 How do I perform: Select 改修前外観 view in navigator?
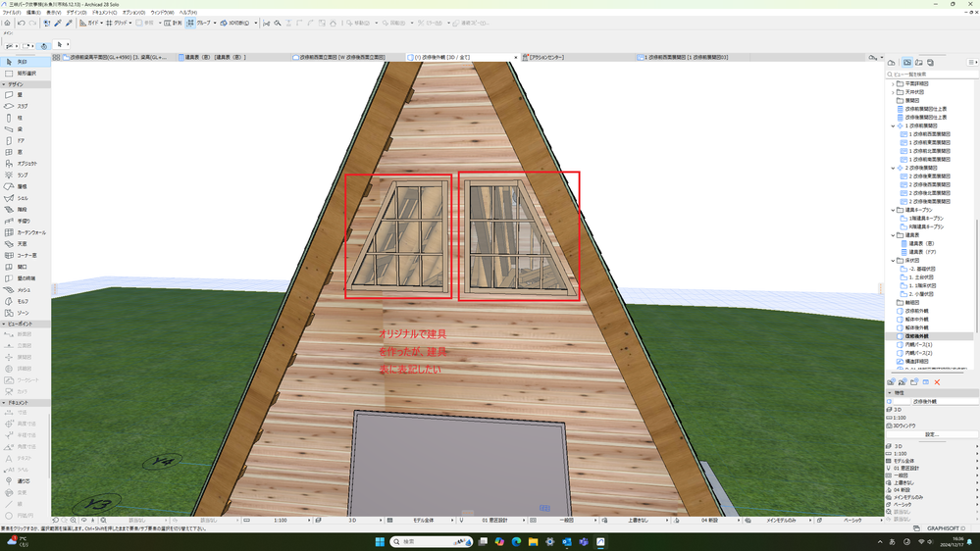click(x=916, y=311)
